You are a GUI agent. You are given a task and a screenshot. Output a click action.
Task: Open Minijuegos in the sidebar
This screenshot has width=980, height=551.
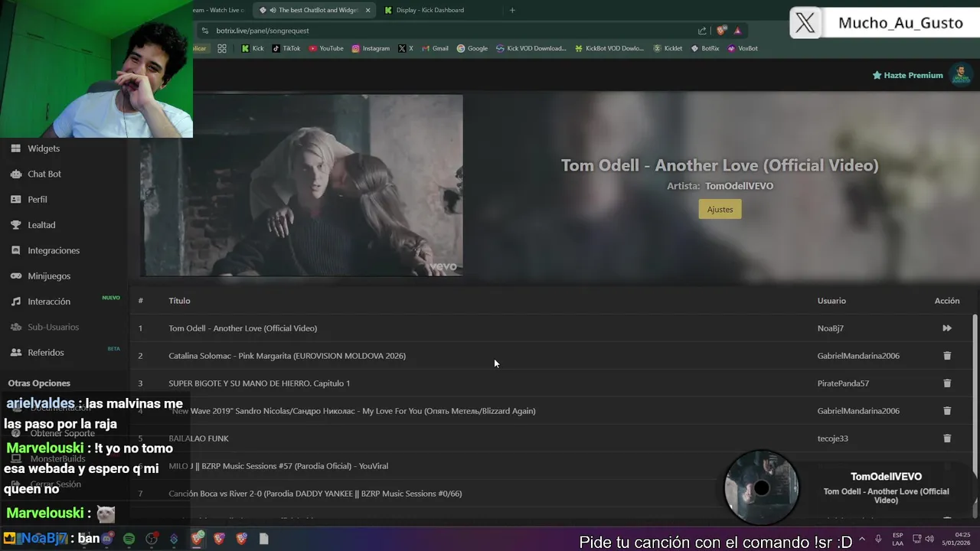pyautogui.click(x=49, y=275)
